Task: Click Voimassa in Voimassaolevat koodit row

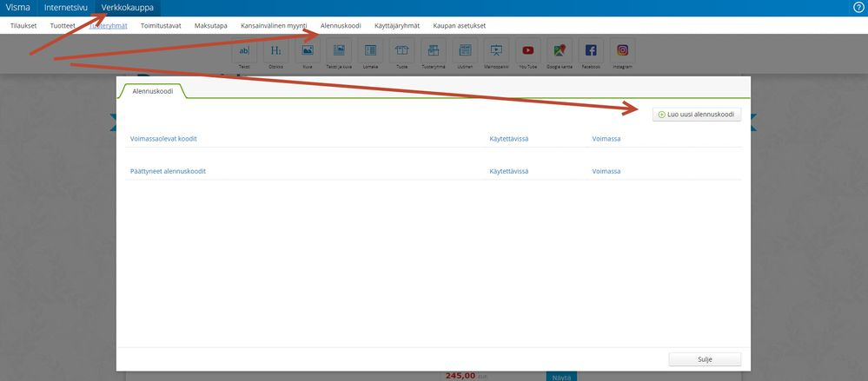Action: click(x=606, y=139)
